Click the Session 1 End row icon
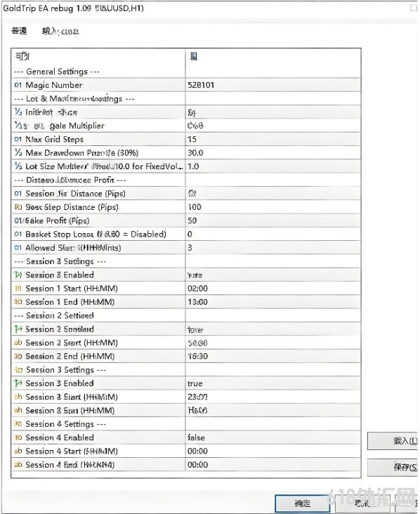This screenshot has height=514, width=420. coord(18,302)
